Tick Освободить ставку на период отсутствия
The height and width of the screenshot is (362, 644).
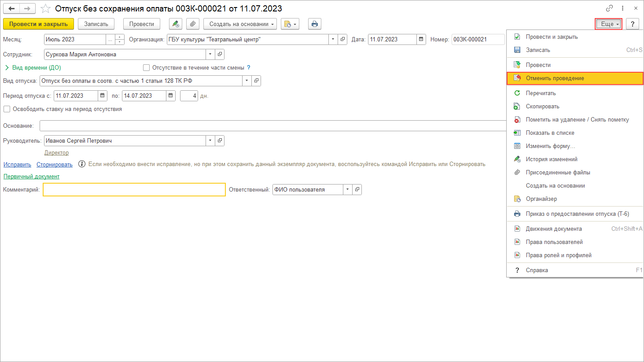coord(7,109)
